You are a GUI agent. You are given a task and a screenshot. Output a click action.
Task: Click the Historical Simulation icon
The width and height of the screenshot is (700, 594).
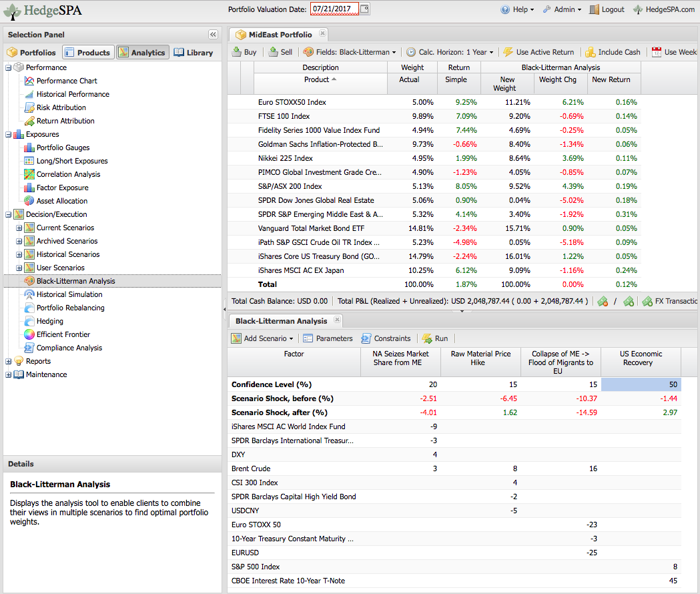(x=29, y=294)
